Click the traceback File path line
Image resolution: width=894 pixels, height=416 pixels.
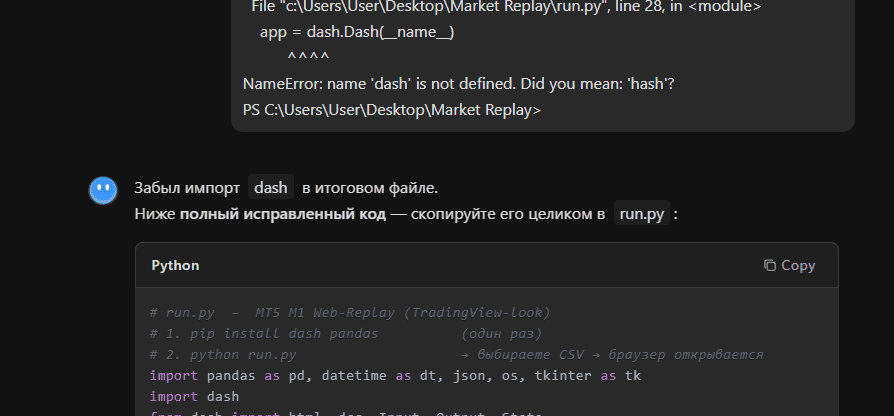coord(506,7)
